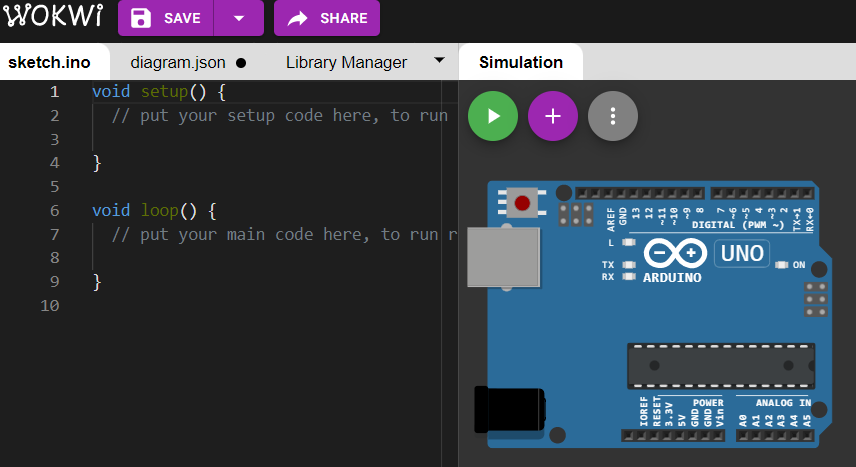Click the Arduino infinity logo
The image size is (856, 467).
[675, 253]
